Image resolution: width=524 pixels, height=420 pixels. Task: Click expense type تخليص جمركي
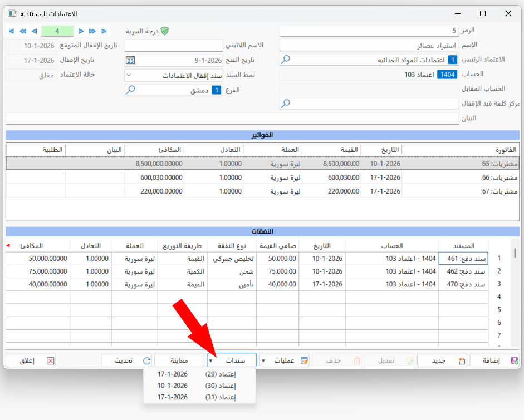pyautogui.click(x=232, y=259)
